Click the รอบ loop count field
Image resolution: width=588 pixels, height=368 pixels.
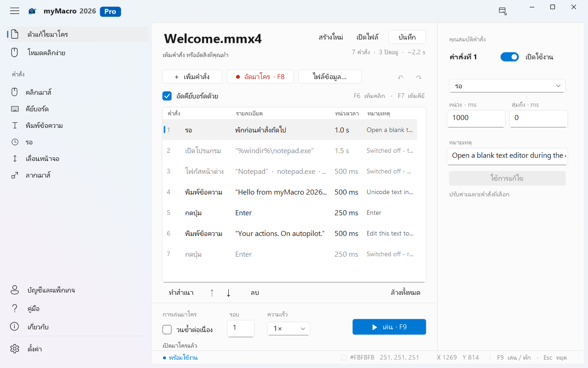tap(241, 328)
